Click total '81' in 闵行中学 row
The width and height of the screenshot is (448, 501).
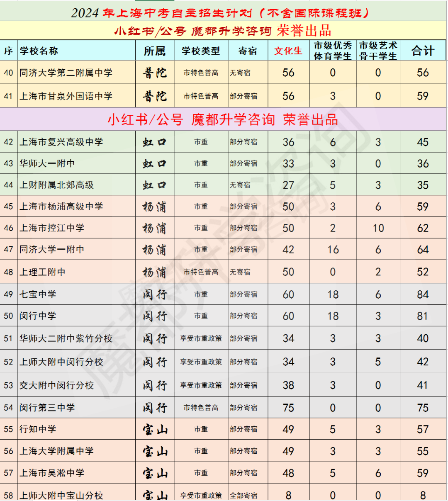(x=423, y=316)
